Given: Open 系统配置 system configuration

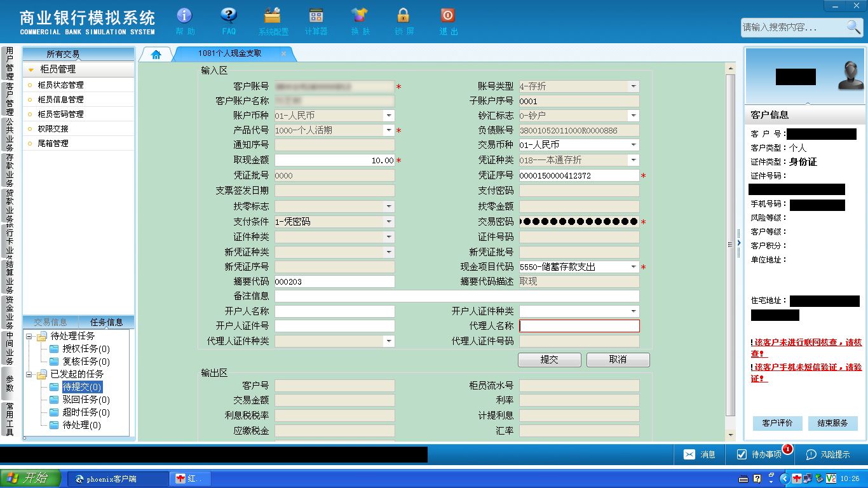Looking at the screenshot, I should [273, 21].
